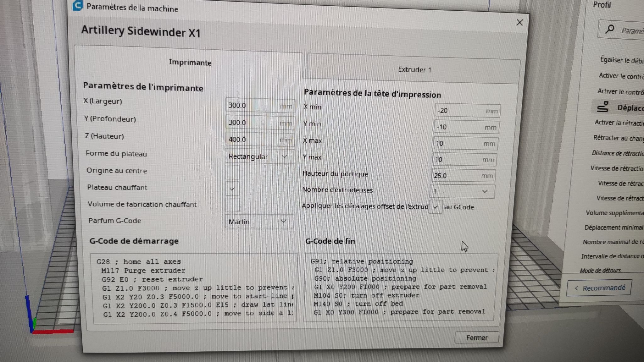Click the Cura logo in dialog title
This screenshot has width=644, height=362.
tap(77, 5)
